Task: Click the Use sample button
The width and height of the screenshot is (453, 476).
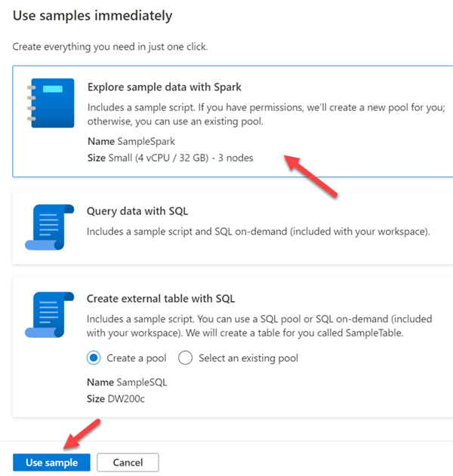Action: click(51, 462)
